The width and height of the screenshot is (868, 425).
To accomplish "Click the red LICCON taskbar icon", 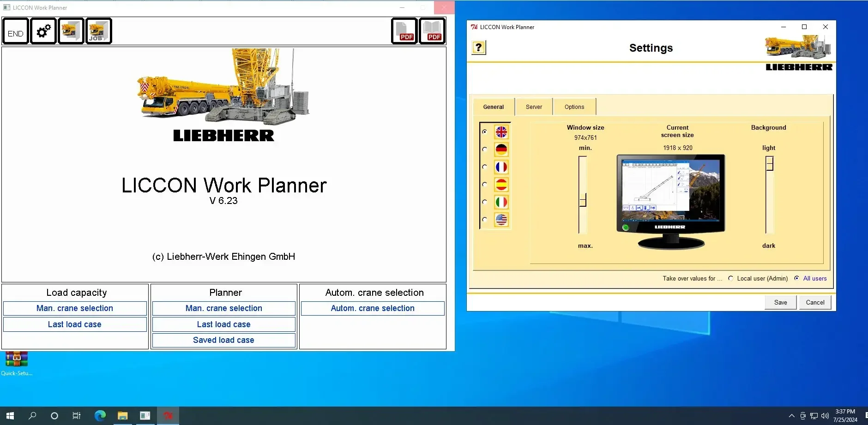I will (168, 416).
